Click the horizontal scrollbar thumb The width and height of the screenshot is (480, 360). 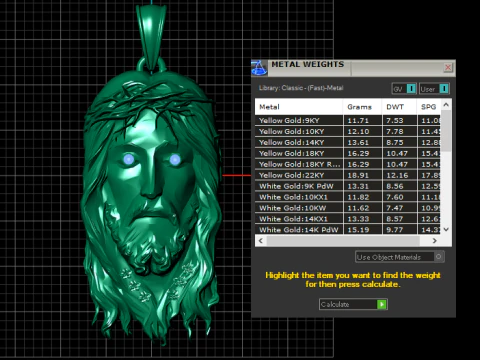click(343, 241)
